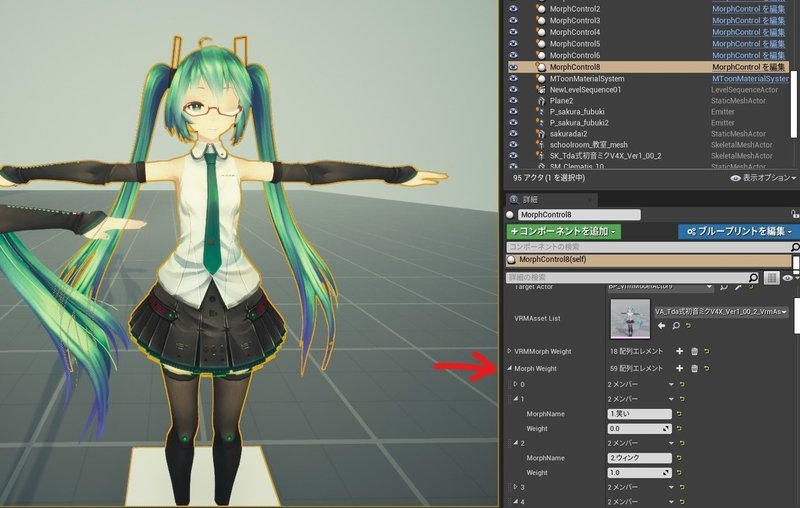Add element to VRMMorph Weight array

tap(680, 351)
